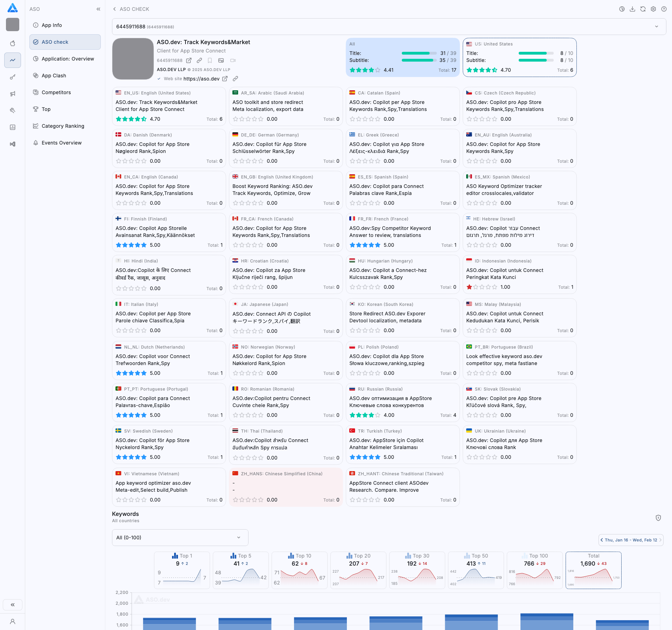Click the refresh data icon
This screenshot has width=672, height=630.
(643, 9)
